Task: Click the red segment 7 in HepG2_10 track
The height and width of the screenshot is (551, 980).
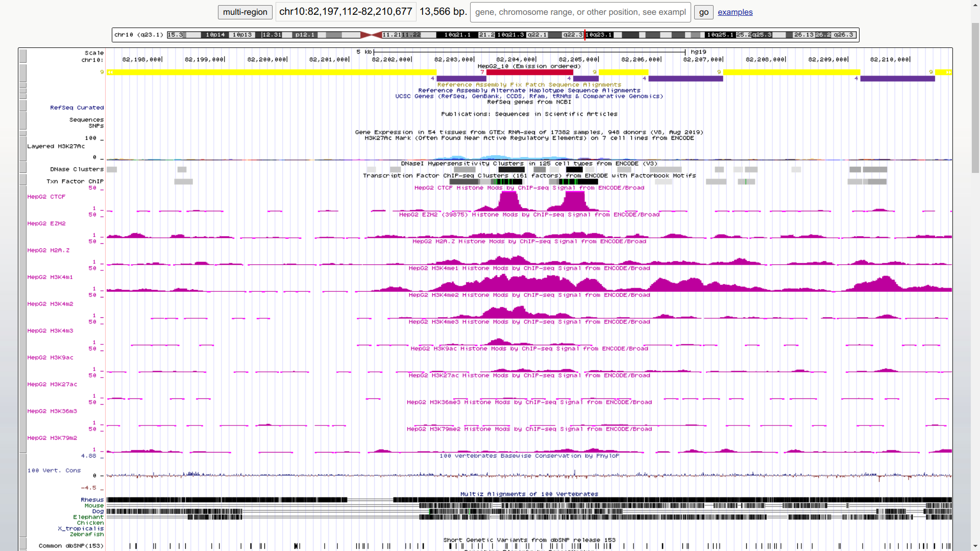Action: pyautogui.click(x=529, y=72)
